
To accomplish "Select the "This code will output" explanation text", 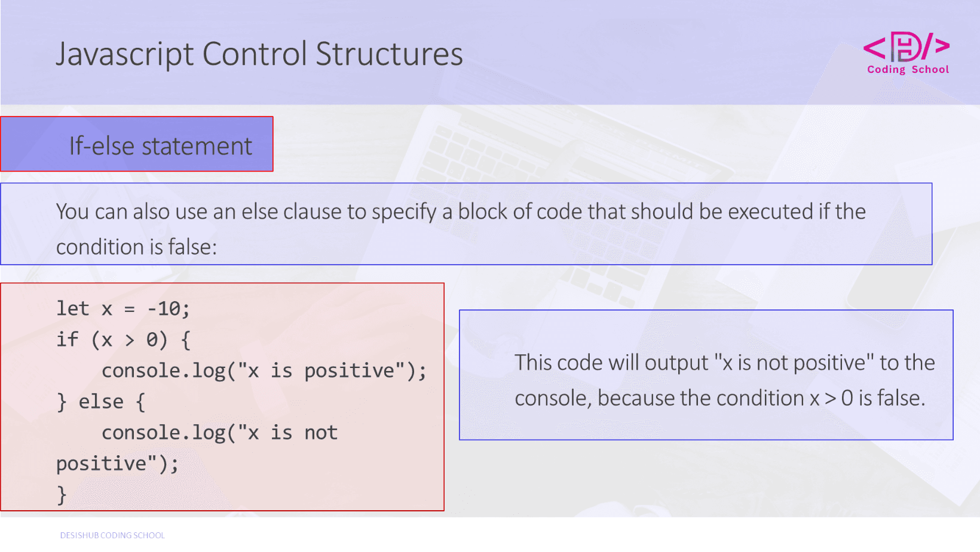I will [611, 363].
